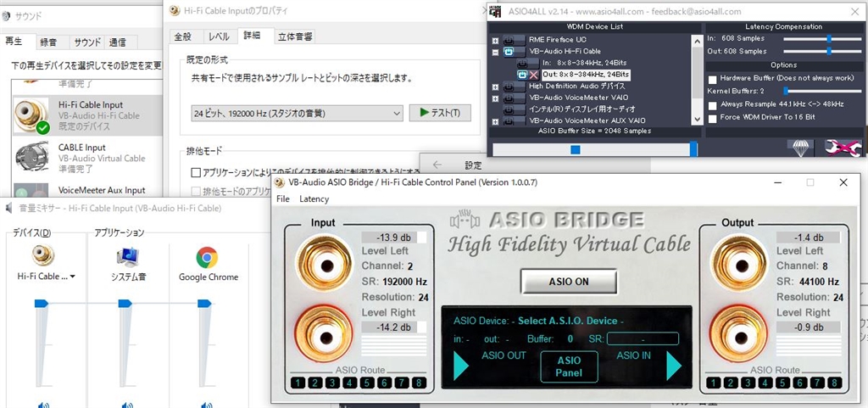Expand VB-Audio VoiceMeeter AUX VAIO tree
The height and width of the screenshot is (408, 868).
[495, 120]
